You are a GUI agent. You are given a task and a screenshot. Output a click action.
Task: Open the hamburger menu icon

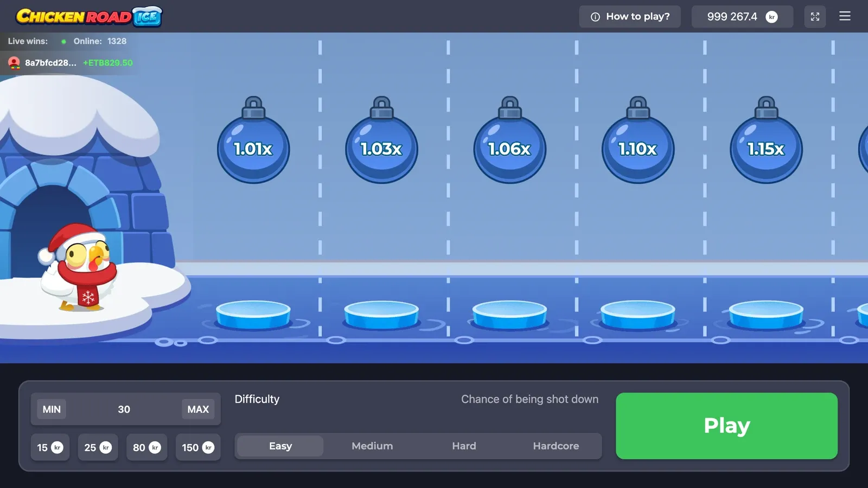[x=845, y=16]
